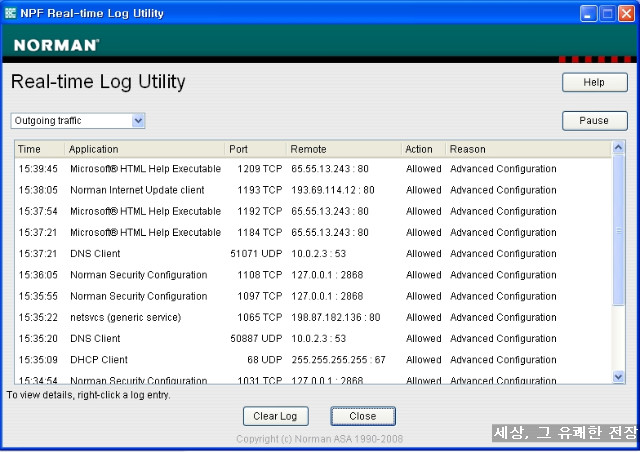The width and height of the screenshot is (640, 452).
Task: Click port 1097 TCP cell
Action: pos(260,296)
